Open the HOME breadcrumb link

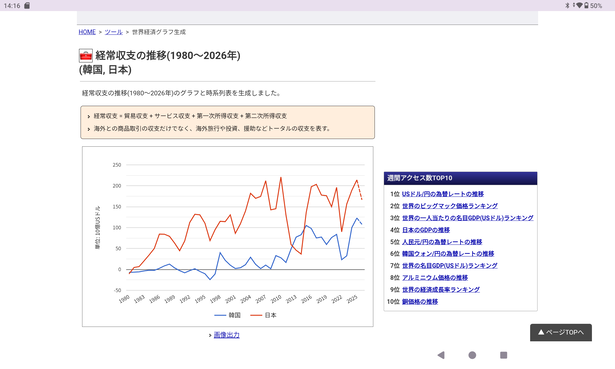[87, 32]
